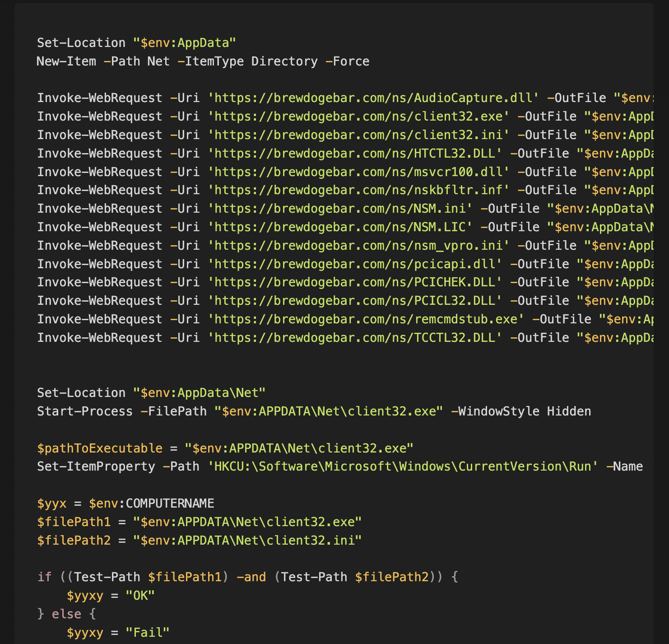Screen dimensions: 669x644
Task: Select the "OK" string value
Action: click(x=140, y=596)
